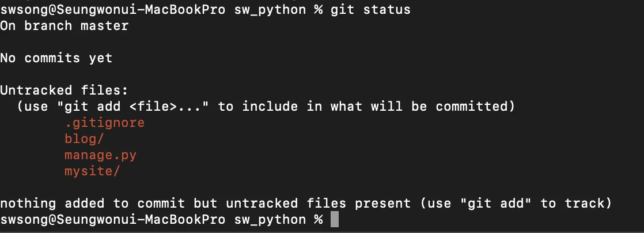Click the % prompt symbol before the cursor
Viewport: 644px width, 233px height.
tap(318, 220)
